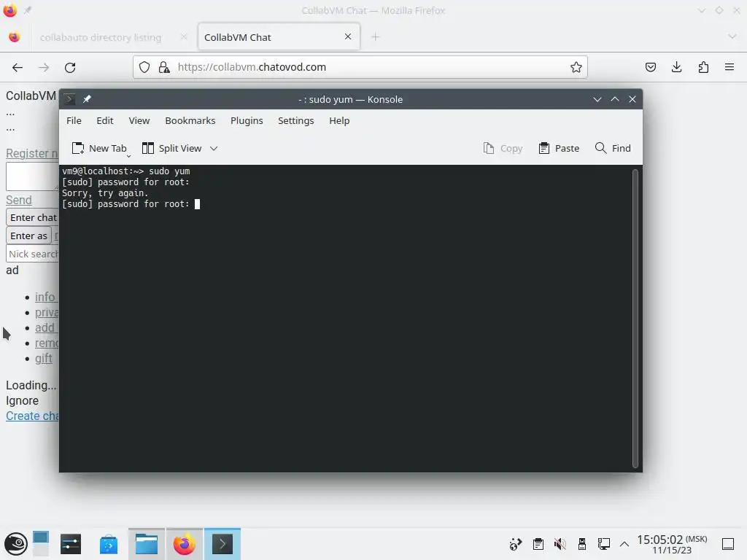Click the virtual desktop pager
Image resolution: width=747 pixels, height=560 pixels.
pyautogui.click(x=41, y=544)
